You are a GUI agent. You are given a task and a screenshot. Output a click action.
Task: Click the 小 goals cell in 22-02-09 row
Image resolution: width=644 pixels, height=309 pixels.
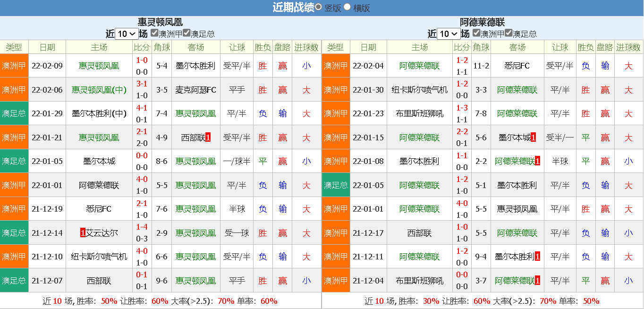[306, 66]
